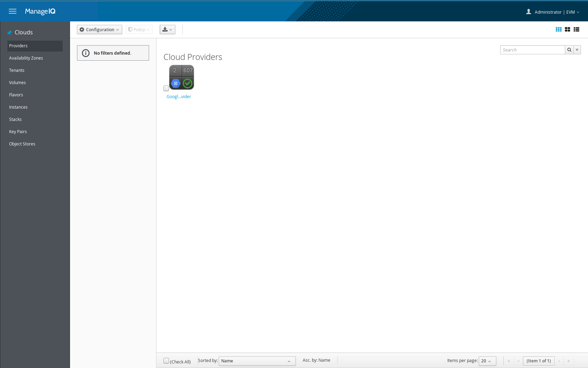Go to last page arrow
588x368 pixels.
[568, 361]
